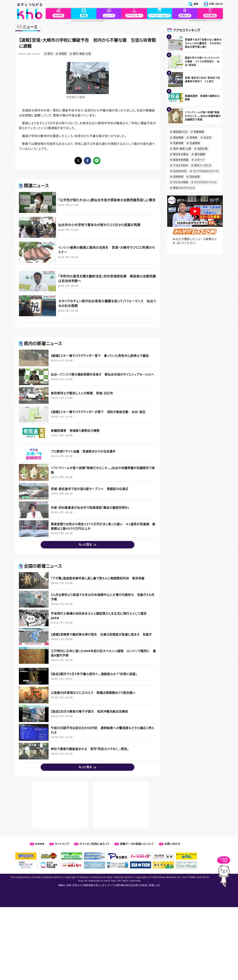Play the khb みんながカメラマン YouTube video

(195, 211)
